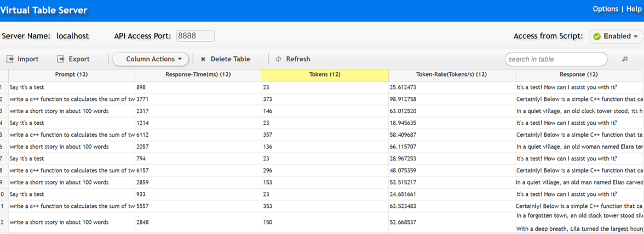Open the Help menu

(633, 9)
